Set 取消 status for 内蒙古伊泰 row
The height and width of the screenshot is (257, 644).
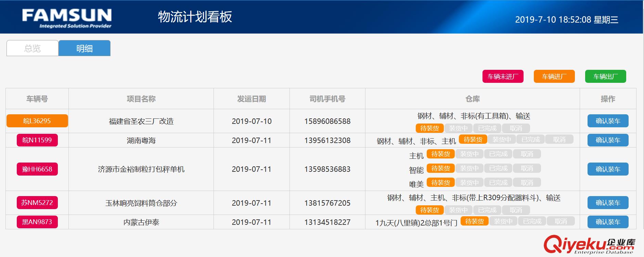pyautogui.click(x=561, y=221)
